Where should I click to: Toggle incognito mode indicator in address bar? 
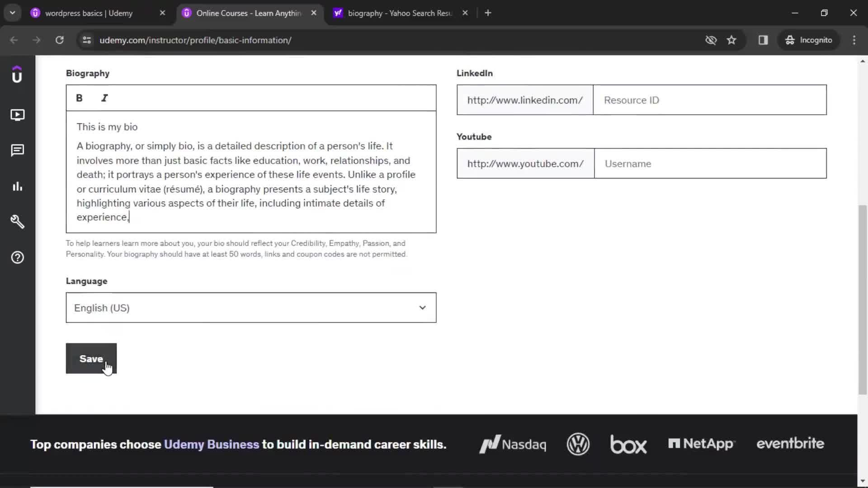[x=808, y=40]
